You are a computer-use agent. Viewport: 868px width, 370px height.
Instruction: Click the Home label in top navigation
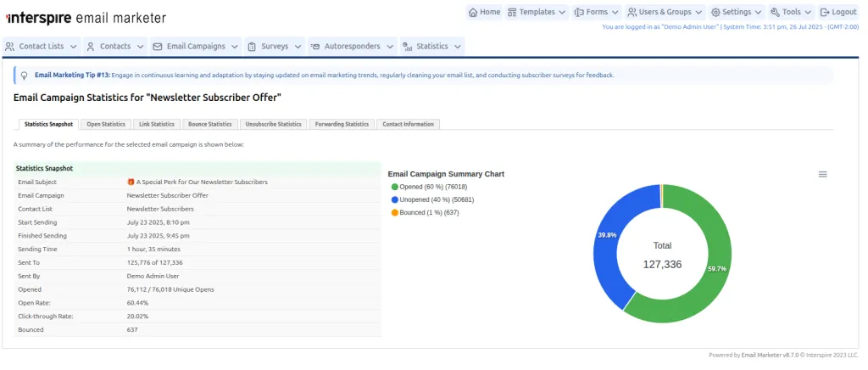(x=490, y=12)
